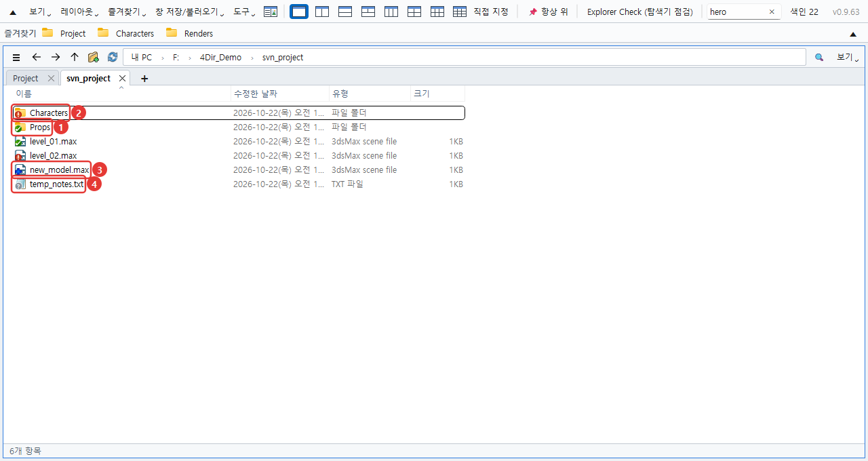Open the 보기 menu in the top toolbar

click(40, 12)
